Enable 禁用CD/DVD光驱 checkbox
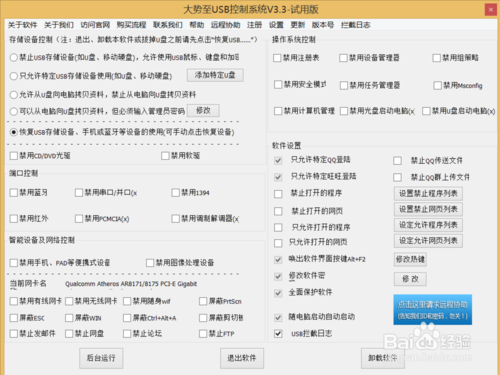The image size is (500, 375). [x=14, y=156]
